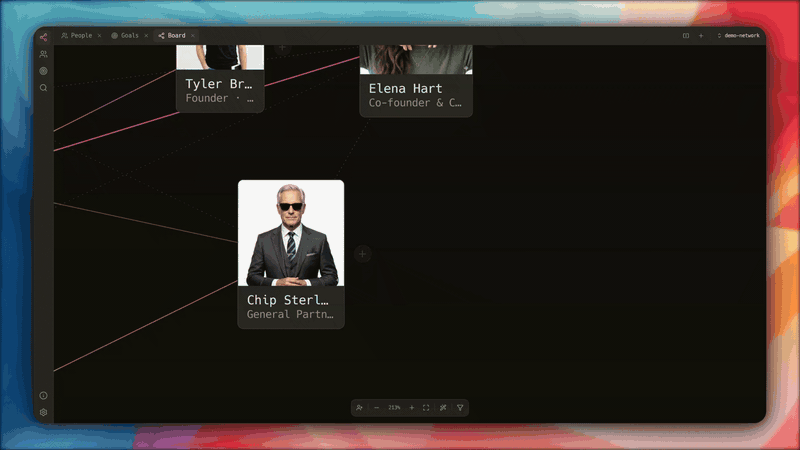Select Chip Sterling's portrait photo

[291, 233]
